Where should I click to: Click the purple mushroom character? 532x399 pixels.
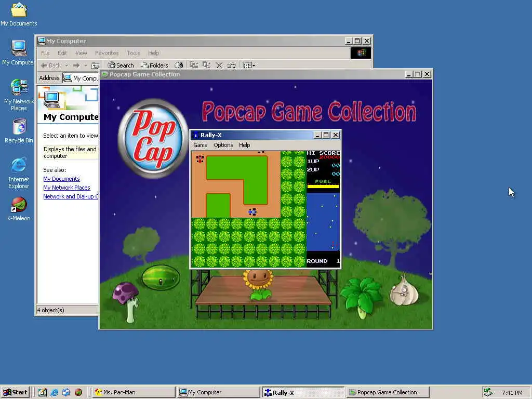(127, 302)
